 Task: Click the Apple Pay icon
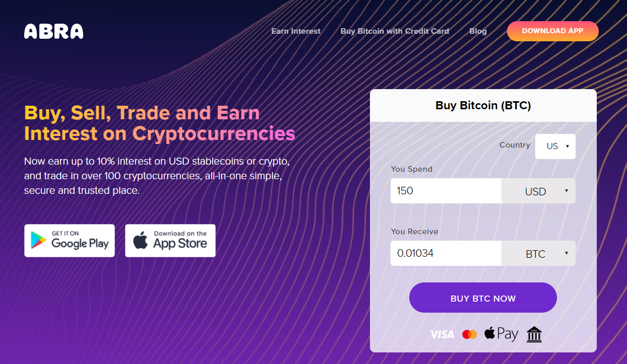(x=501, y=333)
